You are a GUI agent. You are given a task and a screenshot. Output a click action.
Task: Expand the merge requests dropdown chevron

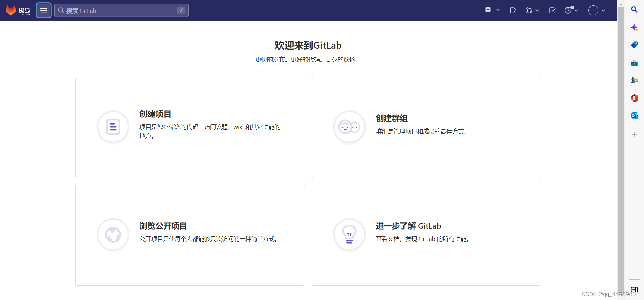[x=537, y=10]
